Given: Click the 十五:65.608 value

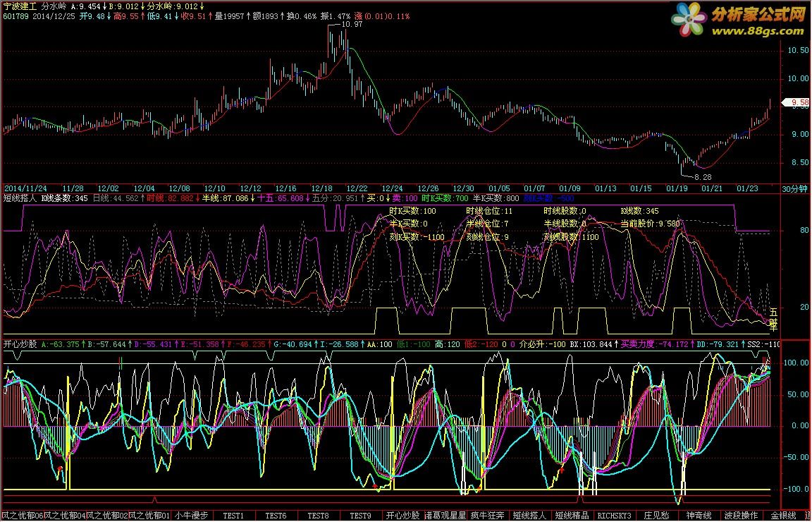Looking at the screenshot, I should tap(280, 198).
